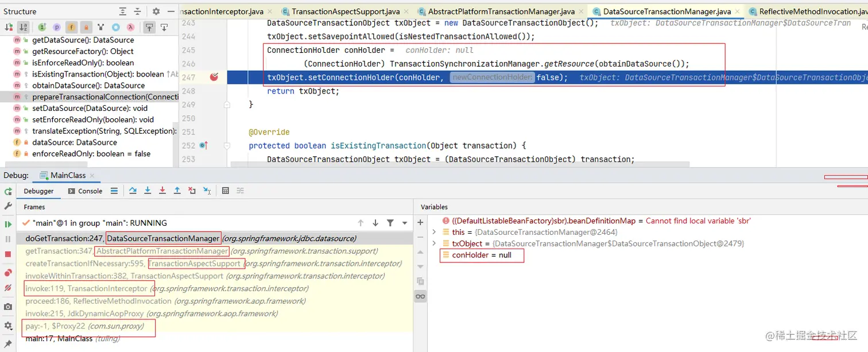The image size is (868, 352).
Task: Select obtainDataSource(): DataSource method
Action: pyautogui.click(x=88, y=86)
